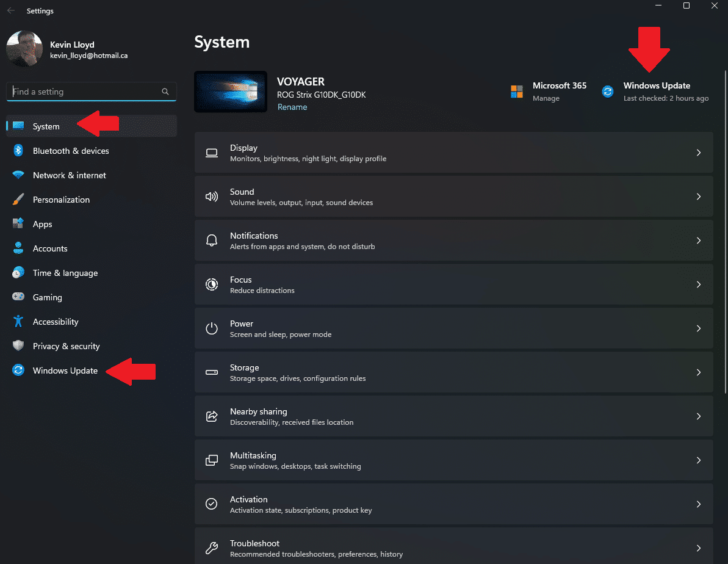Image resolution: width=728 pixels, height=564 pixels.
Task: Click the Storage drive icon
Action: tap(212, 372)
